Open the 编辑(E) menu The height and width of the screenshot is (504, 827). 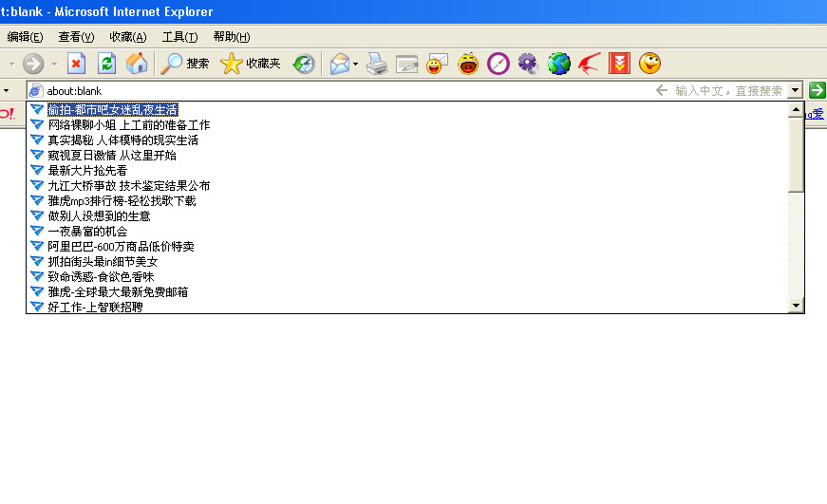point(25,37)
